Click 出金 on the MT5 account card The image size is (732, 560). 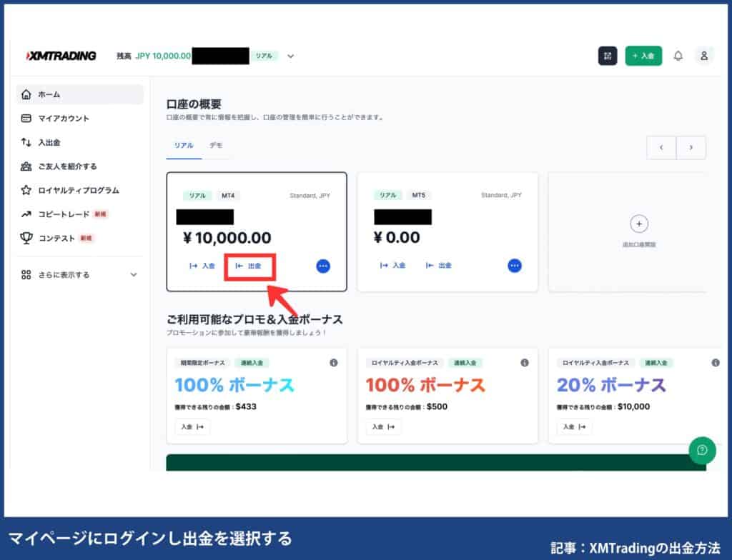[x=439, y=266]
